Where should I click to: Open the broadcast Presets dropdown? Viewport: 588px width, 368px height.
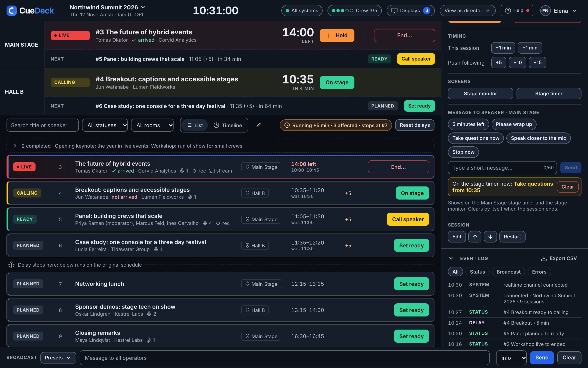(58, 358)
